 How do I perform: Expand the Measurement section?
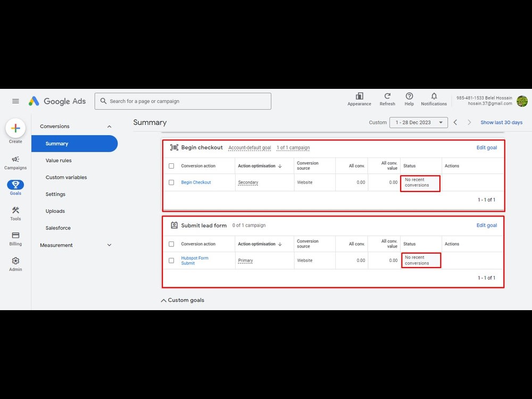pos(110,245)
